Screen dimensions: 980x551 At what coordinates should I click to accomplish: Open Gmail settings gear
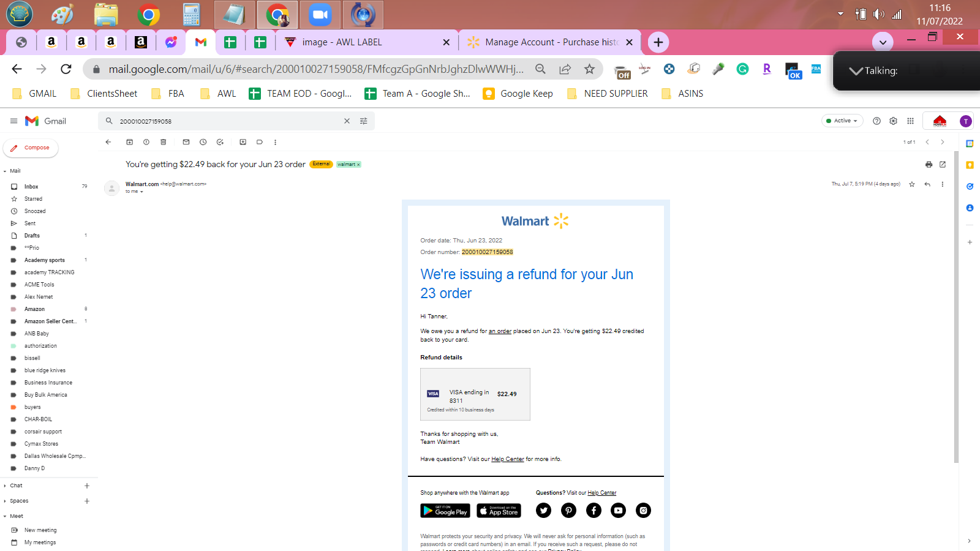[894, 121]
